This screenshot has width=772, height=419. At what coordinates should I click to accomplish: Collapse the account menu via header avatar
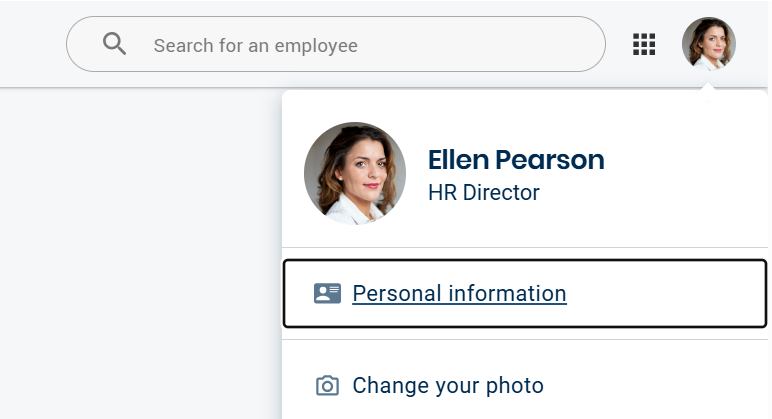[708, 44]
